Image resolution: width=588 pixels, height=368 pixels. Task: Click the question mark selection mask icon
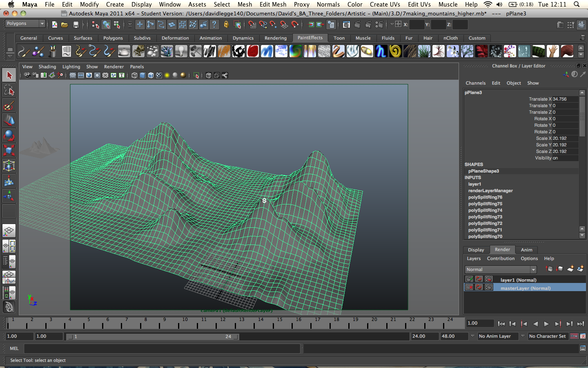click(214, 25)
